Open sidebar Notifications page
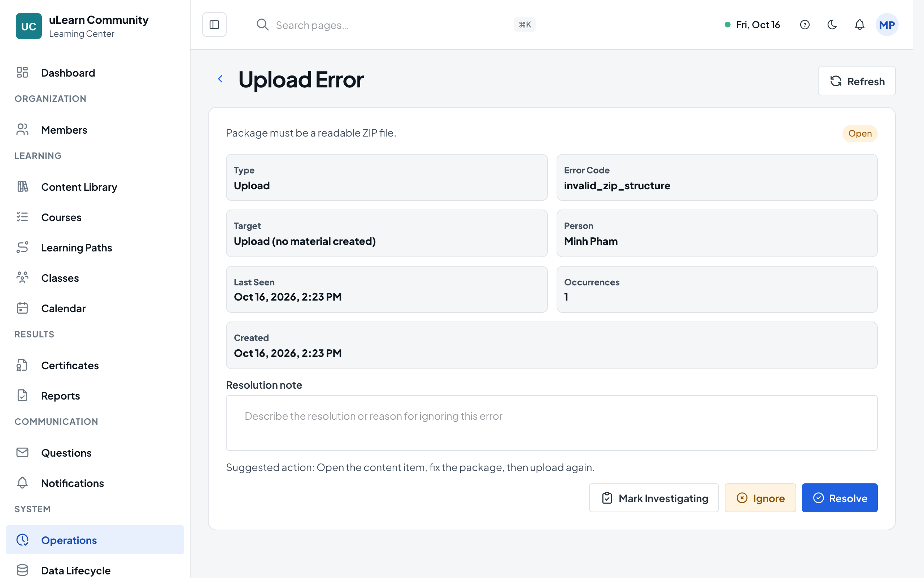Image resolution: width=924 pixels, height=578 pixels. tap(95, 483)
